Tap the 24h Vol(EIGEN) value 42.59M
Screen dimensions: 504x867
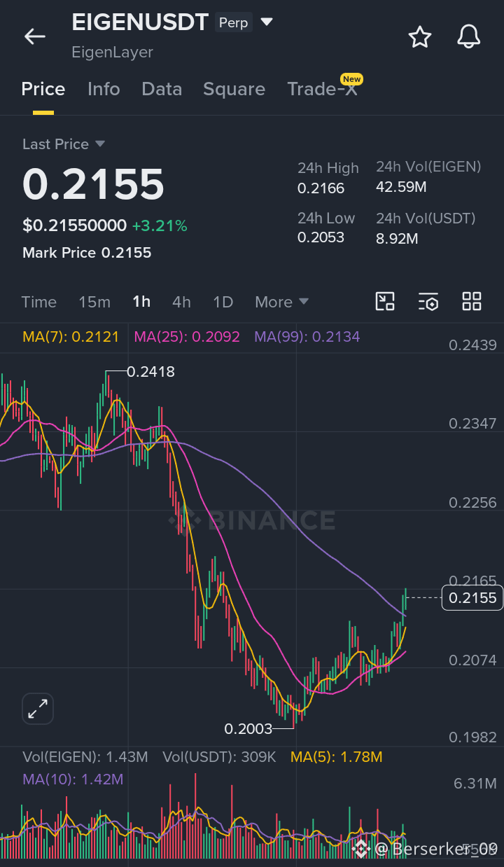coord(401,187)
